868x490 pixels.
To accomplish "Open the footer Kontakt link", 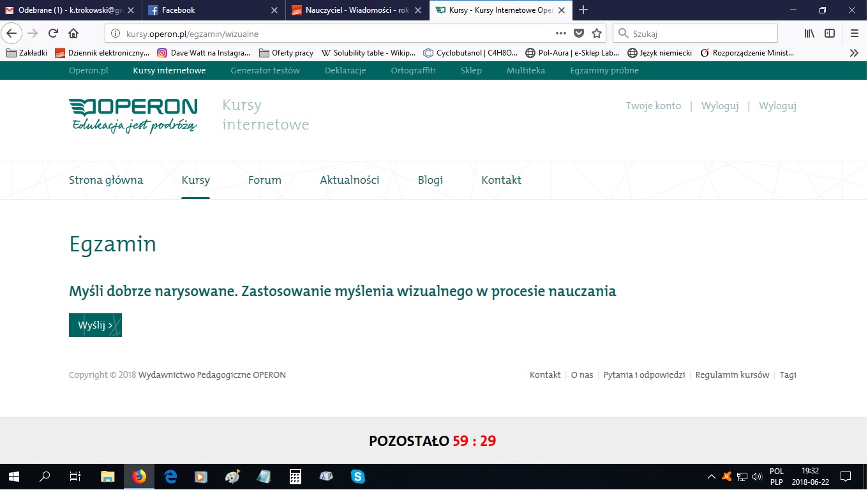I will [x=545, y=375].
